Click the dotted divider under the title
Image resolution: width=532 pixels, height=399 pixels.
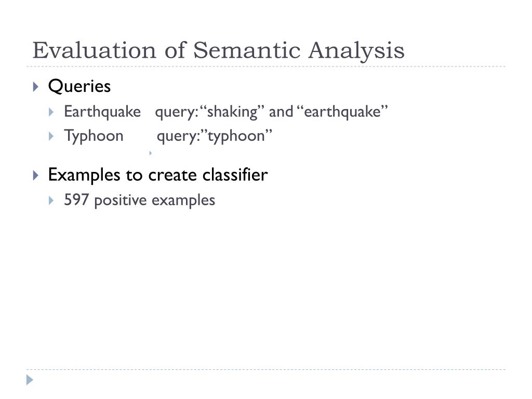(266, 66)
